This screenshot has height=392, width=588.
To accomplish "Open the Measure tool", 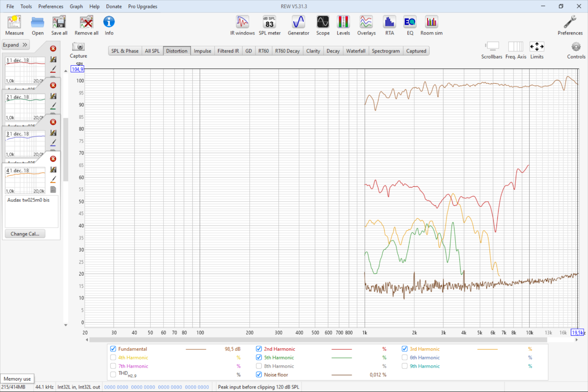I will (x=14, y=25).
